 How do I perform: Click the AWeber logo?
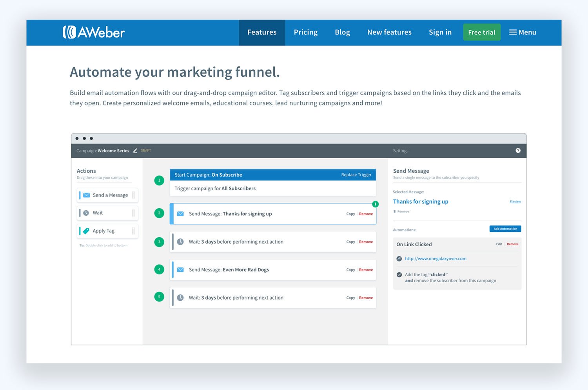click(94, 32)
